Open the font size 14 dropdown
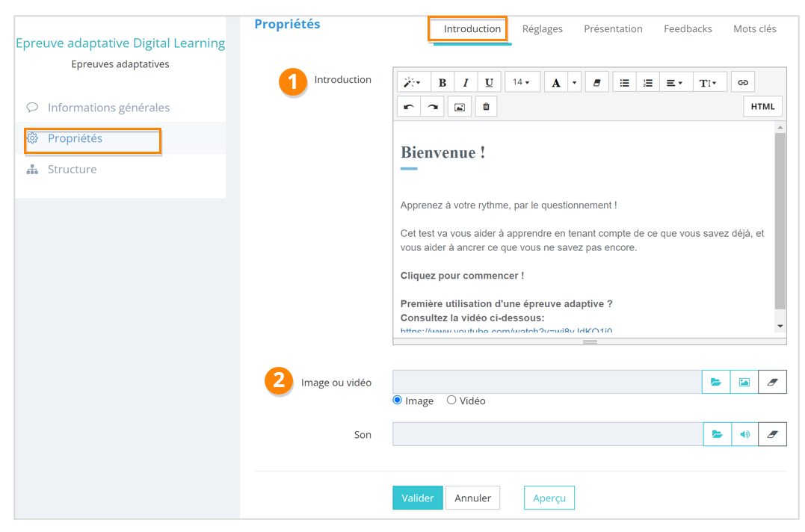The image size is (805, 532). (x=522, y=82)
